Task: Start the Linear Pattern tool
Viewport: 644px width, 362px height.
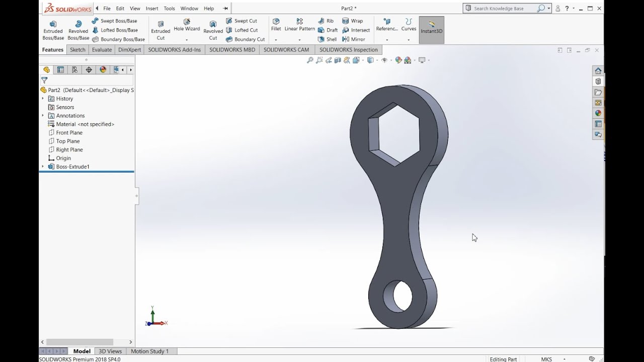Action: [x=299, y=25]
